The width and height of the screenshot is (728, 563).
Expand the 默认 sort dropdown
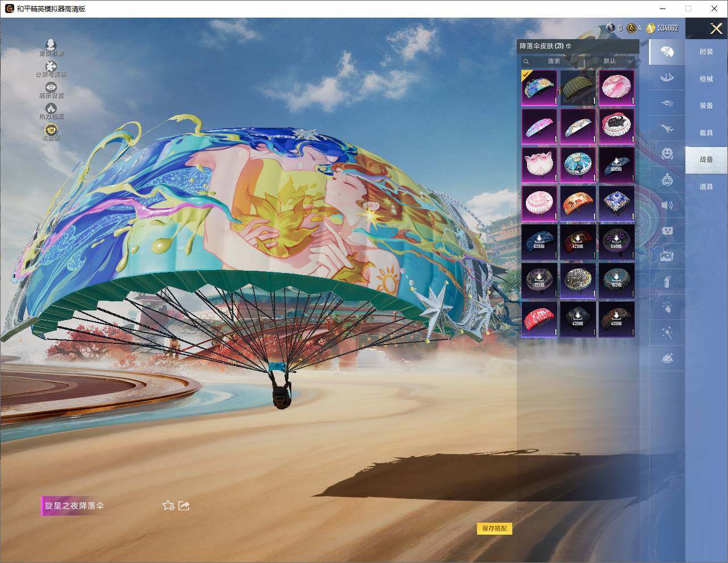[x=617, y=61]
